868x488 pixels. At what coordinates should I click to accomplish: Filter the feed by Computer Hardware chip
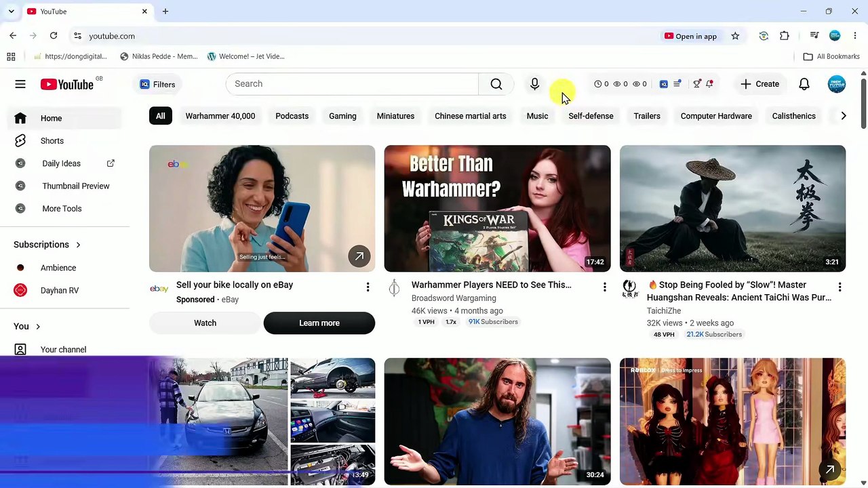716,116
